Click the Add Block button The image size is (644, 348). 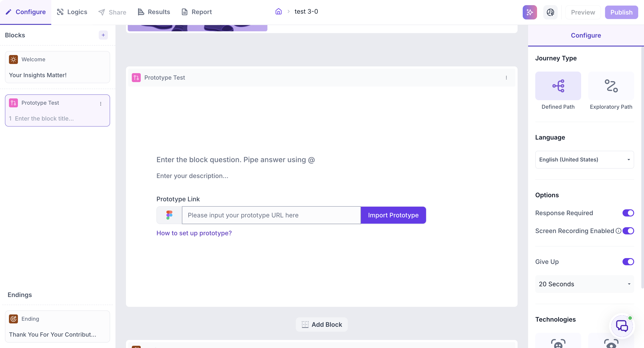322,324
